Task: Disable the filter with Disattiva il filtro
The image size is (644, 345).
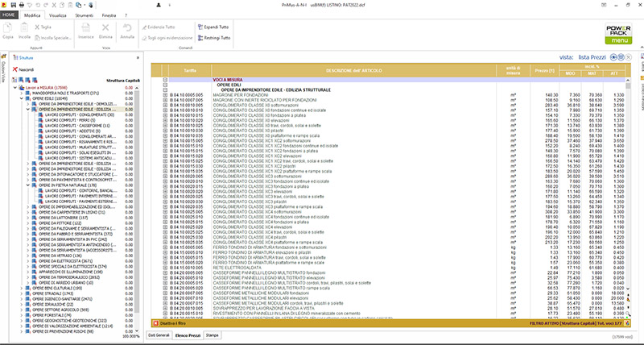Action: coord(171,323)
